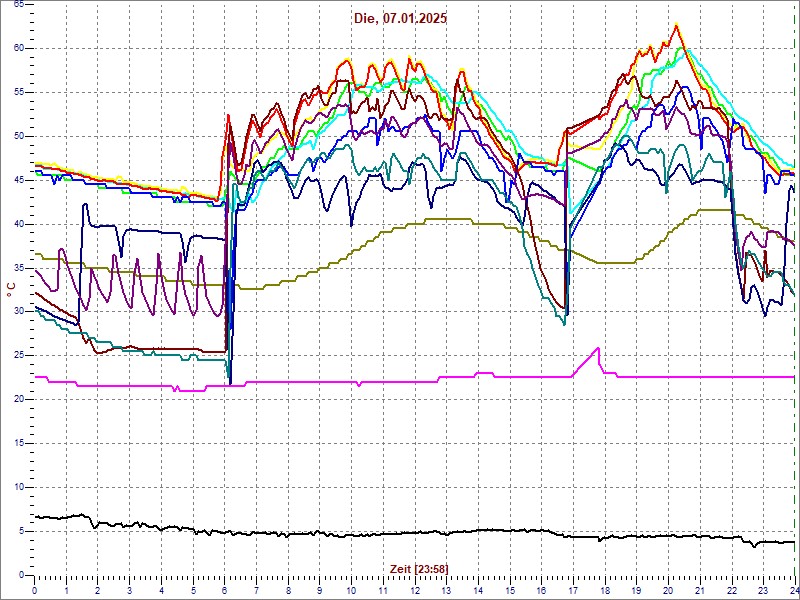Click the '50' label on the temperature axis
This screenshot has height=600, width=800.
[18, 136]
